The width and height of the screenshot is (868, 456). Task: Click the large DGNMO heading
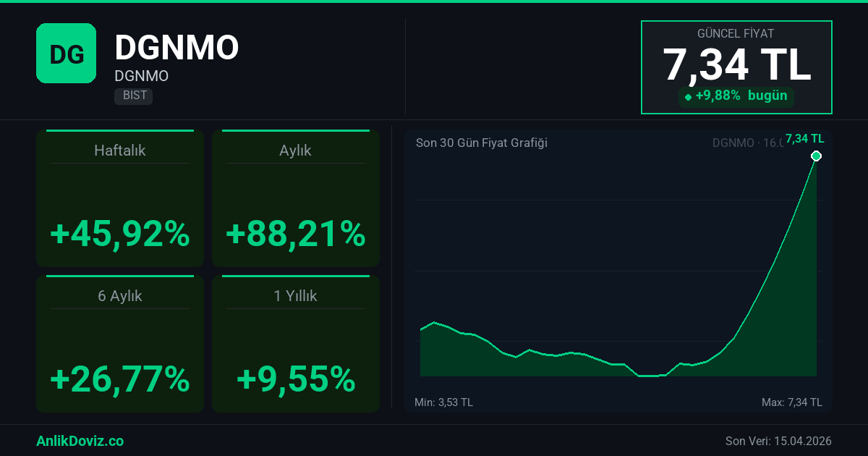tap(176, 48)
